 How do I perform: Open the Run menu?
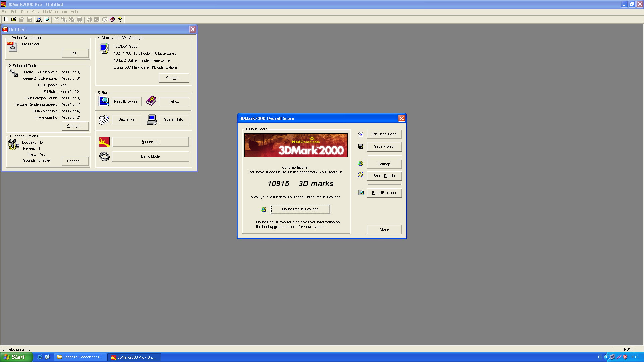(x=24, y=12)
